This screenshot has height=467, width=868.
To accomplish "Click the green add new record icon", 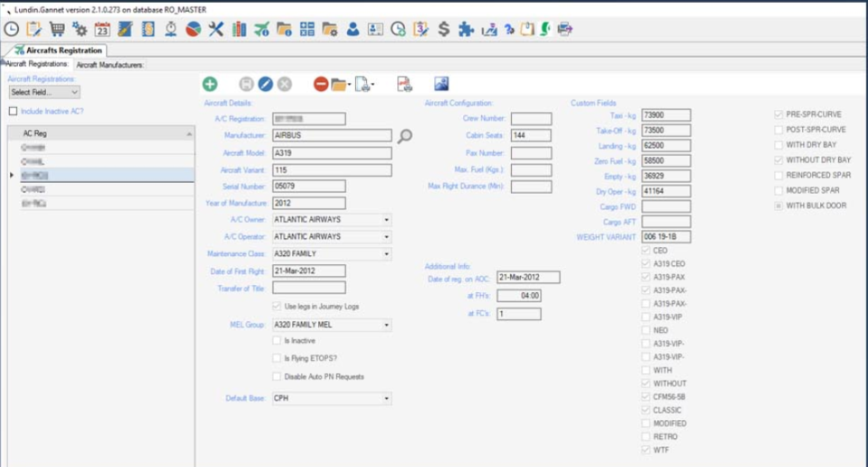I will click(210, 84).
